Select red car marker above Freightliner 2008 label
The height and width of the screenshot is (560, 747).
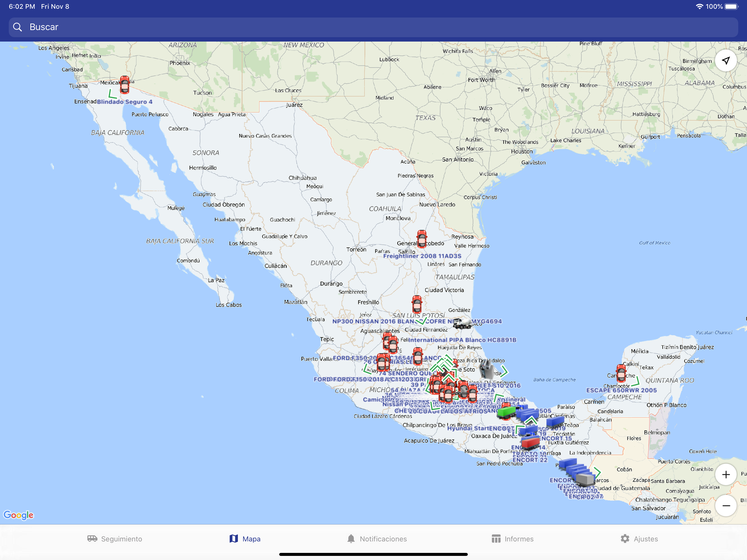pos(421,239)
